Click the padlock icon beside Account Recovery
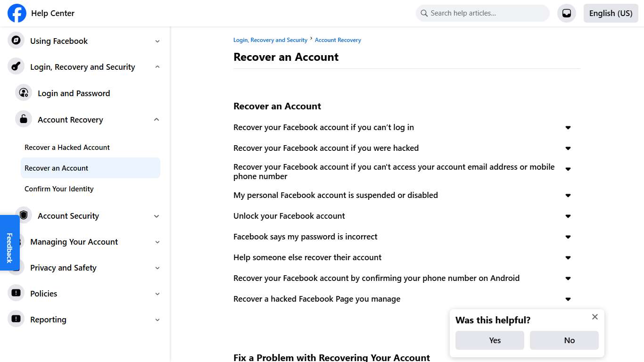Viewport: 644px width, 362px height. click(24, 119)
